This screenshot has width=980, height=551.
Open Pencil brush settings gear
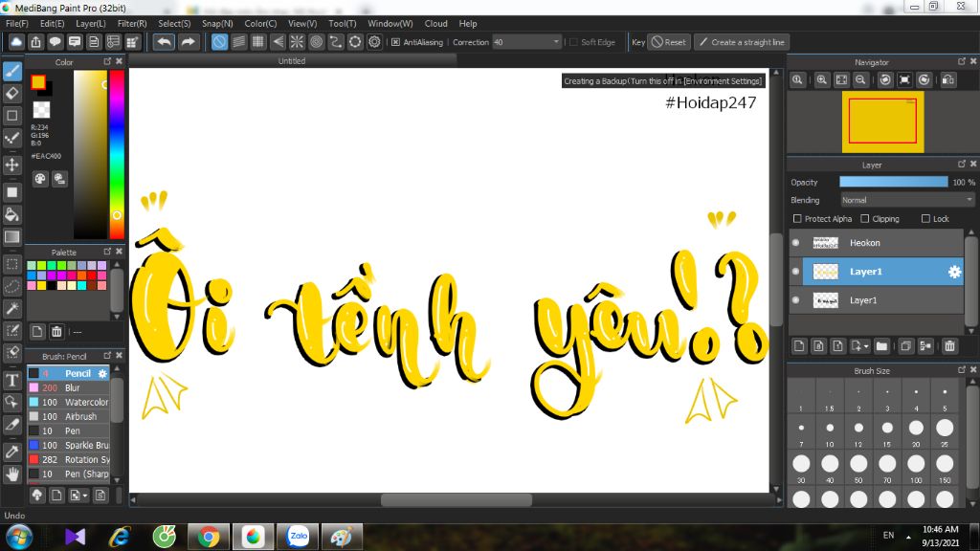click(x=102, y=374)
